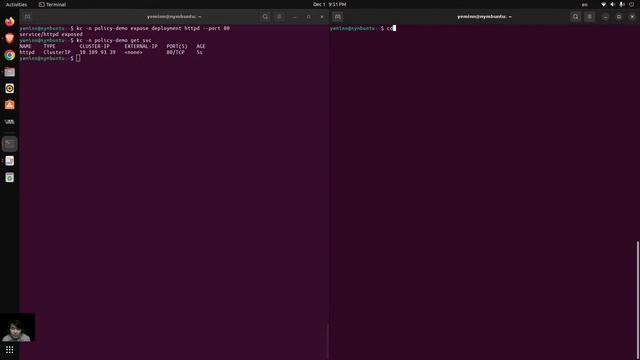Minimize the left terminal window
Screen dimensions: 640x360
point(295,17)
